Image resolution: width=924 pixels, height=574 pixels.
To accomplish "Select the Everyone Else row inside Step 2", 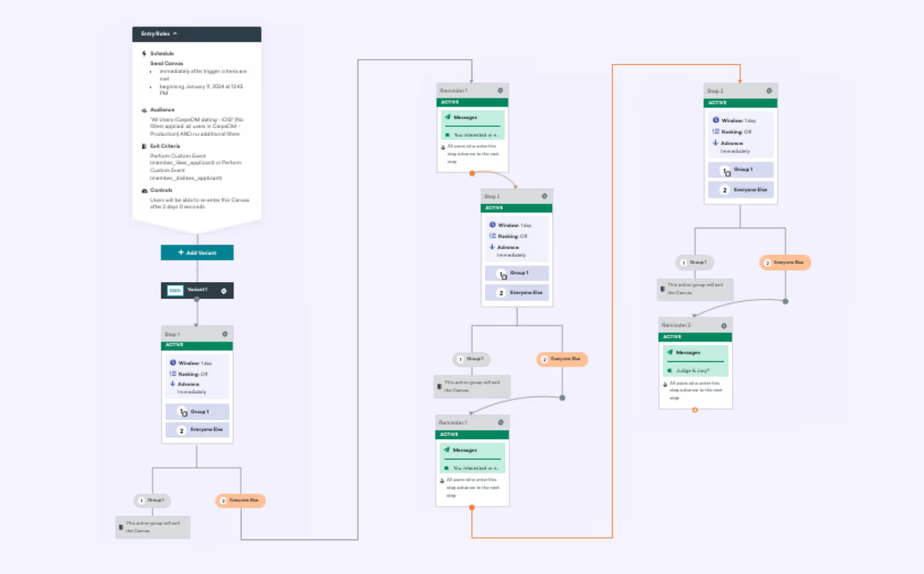I will click(x=517, y=293).
